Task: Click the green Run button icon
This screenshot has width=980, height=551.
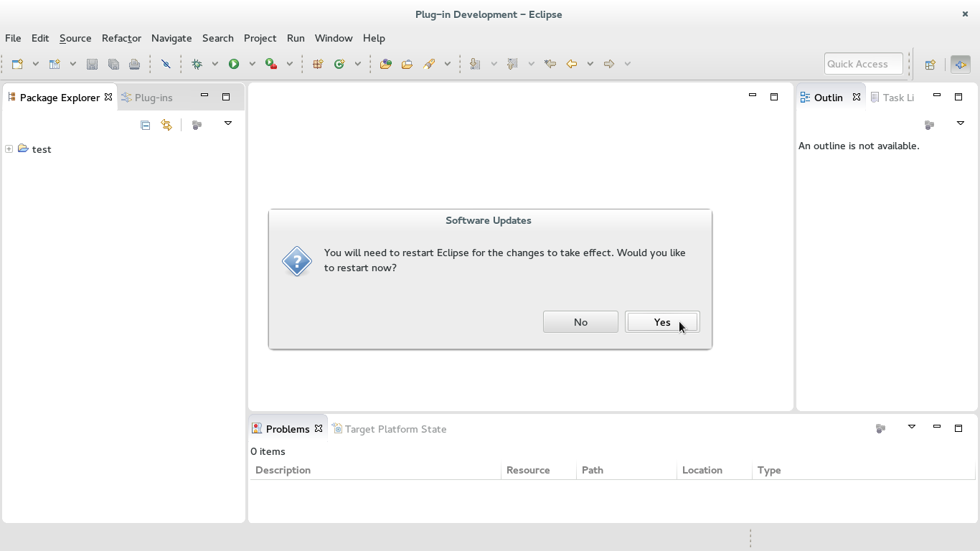Action: point(234,64)
